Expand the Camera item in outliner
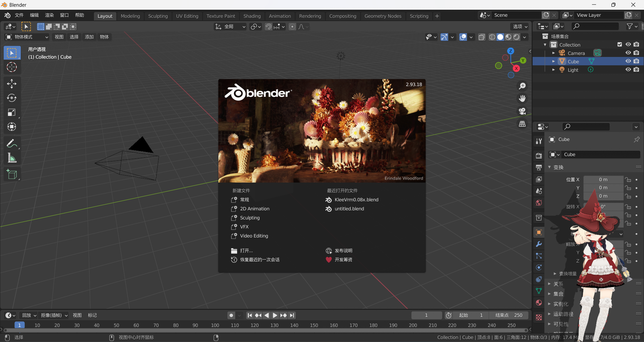This screenshot has height=342, width=644. 553,53
